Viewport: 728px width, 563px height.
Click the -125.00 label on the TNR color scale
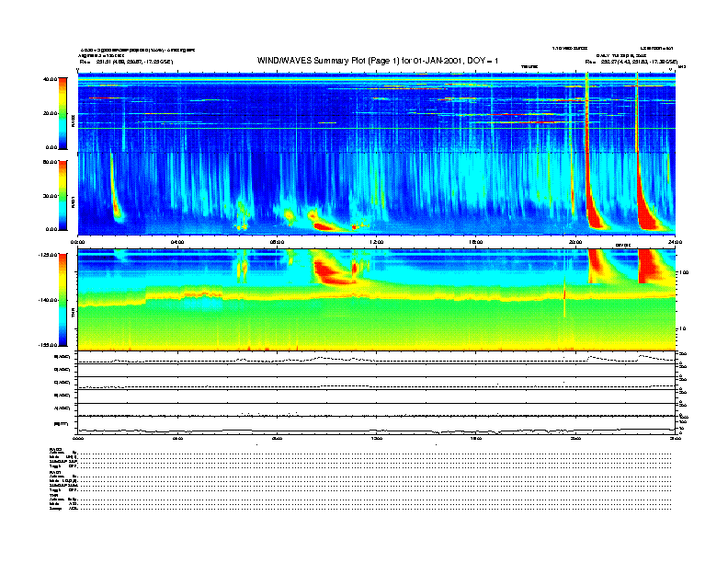pyautogui.click(x=49, y=255)
